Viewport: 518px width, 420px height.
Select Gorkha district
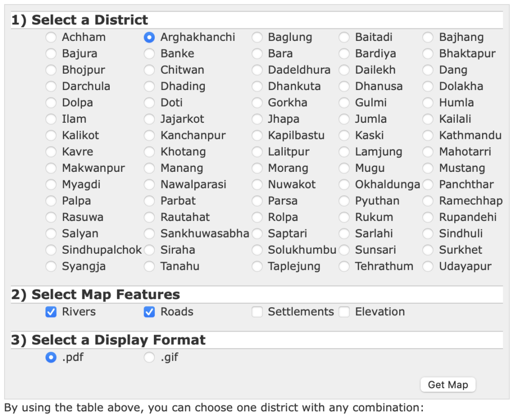(x=257, y=103)
